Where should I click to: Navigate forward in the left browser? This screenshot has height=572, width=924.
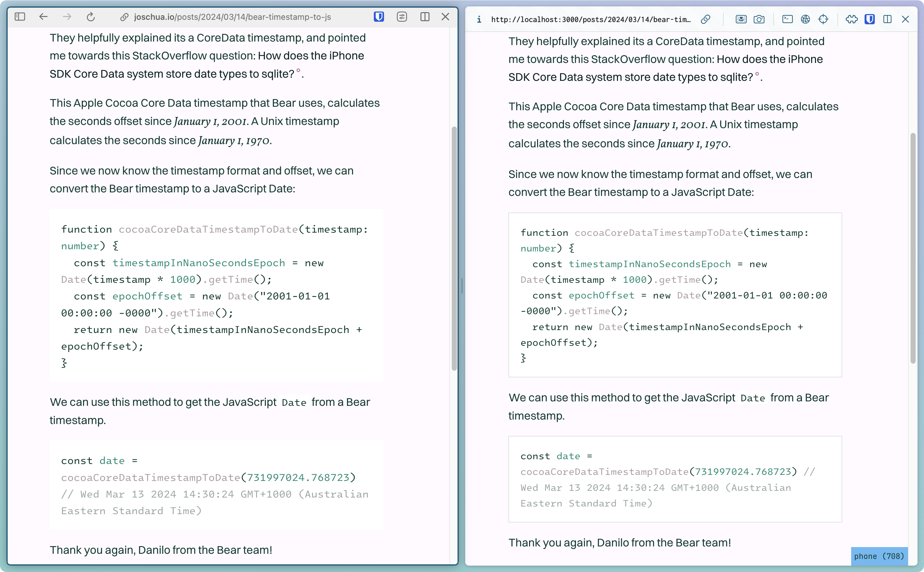[67, 17]
